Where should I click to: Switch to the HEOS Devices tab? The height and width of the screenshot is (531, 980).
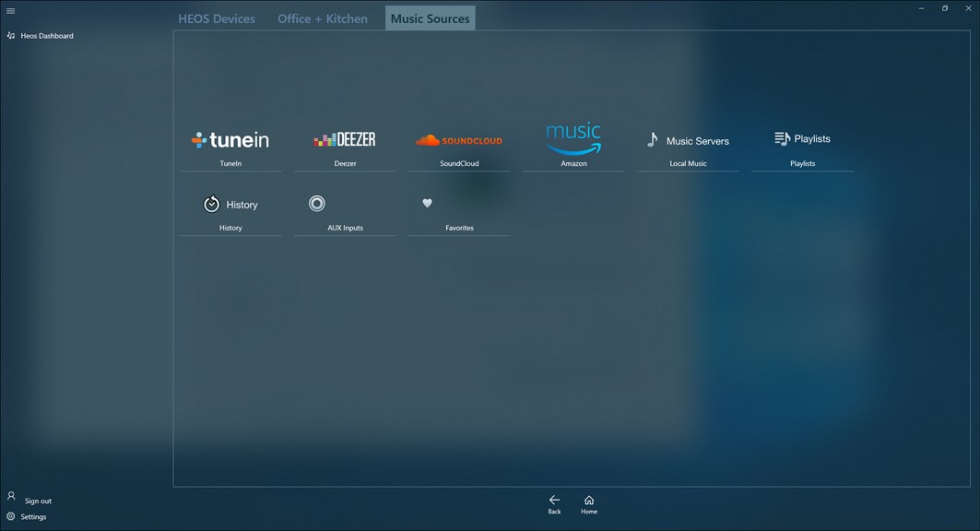pos(217,18)
